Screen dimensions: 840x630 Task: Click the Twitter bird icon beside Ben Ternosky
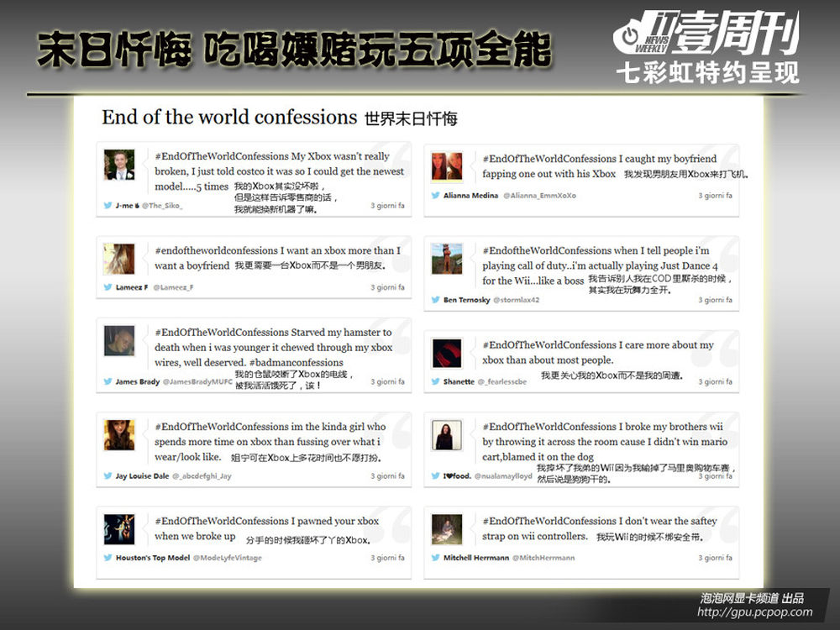click(435, 300)
